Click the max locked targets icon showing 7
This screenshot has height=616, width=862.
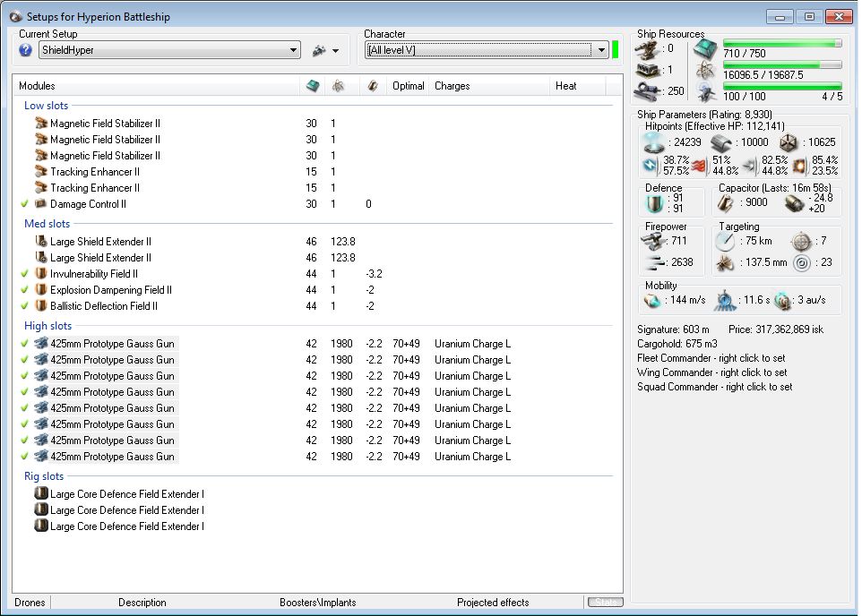(802, 241)
